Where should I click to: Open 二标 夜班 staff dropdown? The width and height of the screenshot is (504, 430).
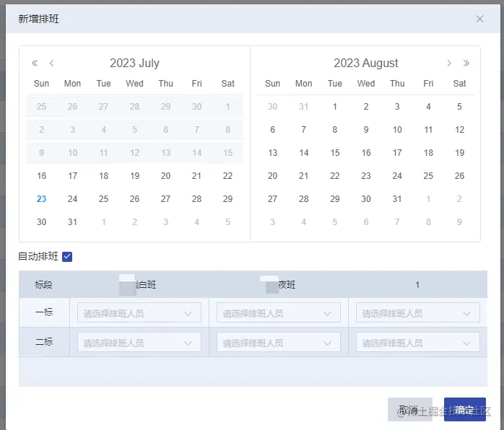(x=279, y=342)
